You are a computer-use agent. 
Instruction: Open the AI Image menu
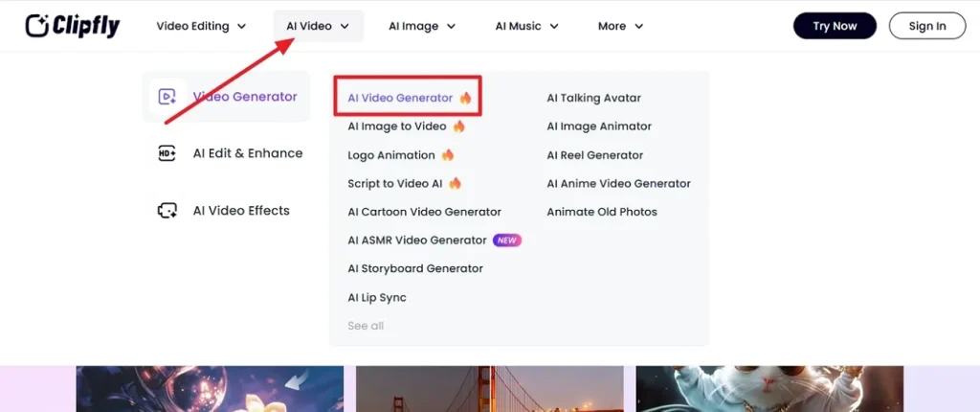(422, 26)
